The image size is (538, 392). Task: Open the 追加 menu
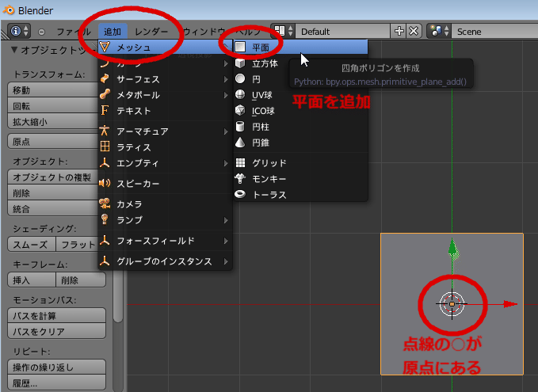pos(113,32)
